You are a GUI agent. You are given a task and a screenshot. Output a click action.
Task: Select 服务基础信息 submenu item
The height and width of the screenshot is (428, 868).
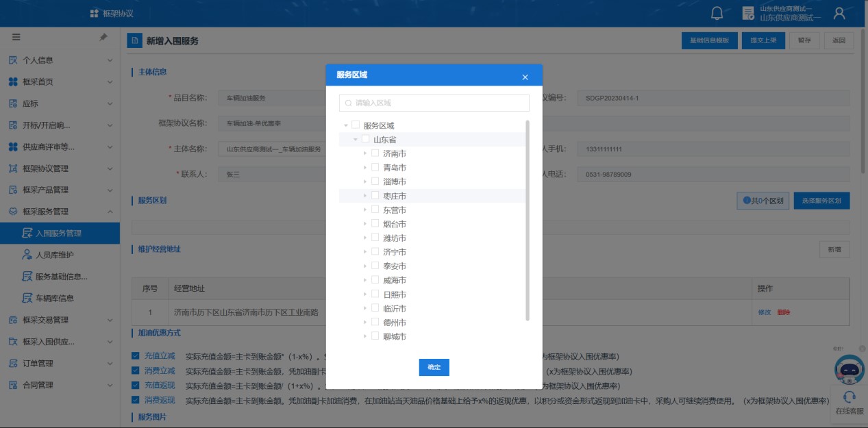60,277
